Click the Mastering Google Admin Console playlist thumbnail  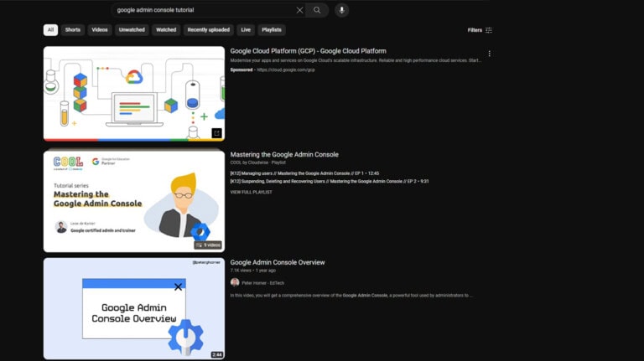[134, 201]
